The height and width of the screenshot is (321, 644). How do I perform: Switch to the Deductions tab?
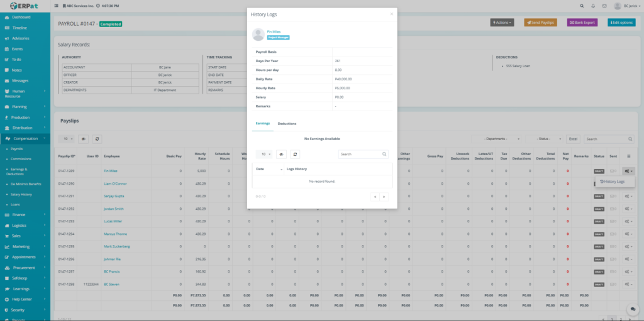tap(287, 124)
